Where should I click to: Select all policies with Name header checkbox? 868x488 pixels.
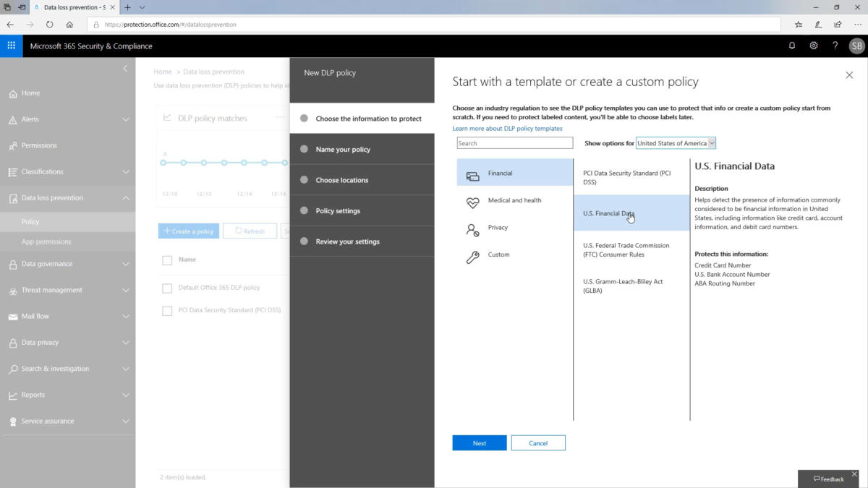[x=167, y=260]
